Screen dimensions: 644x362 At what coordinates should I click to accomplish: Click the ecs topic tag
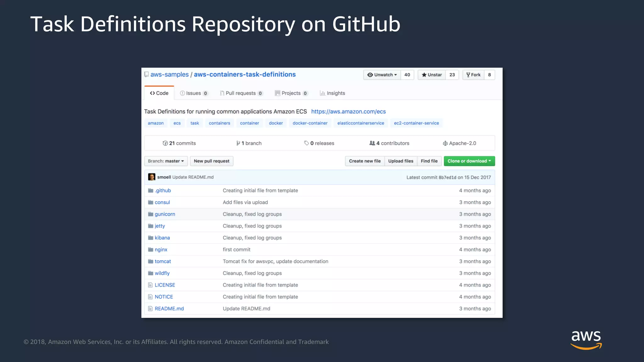[x=177, y=123]
